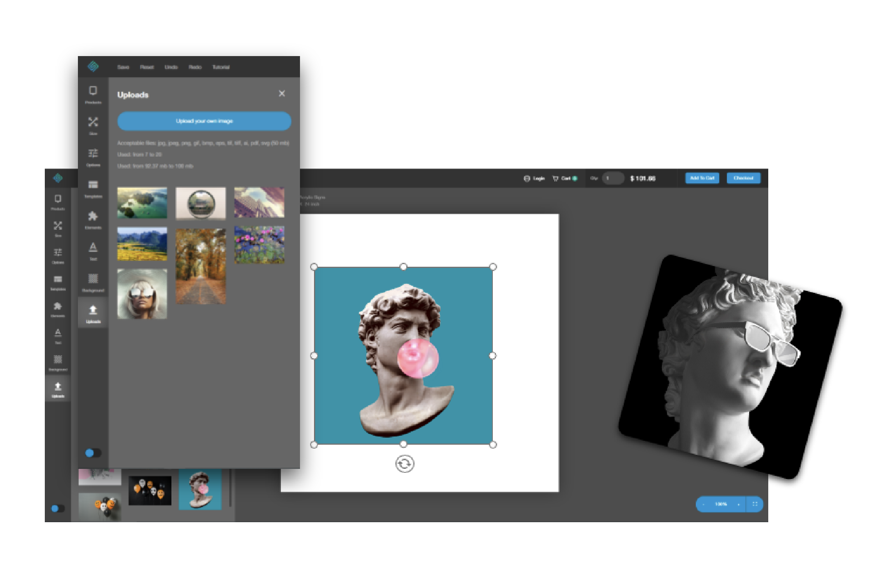Viewport: 875px width, 588px height.
Task: Select the pink water lilies photo thumbnail
Action: [x=259, y=245]
